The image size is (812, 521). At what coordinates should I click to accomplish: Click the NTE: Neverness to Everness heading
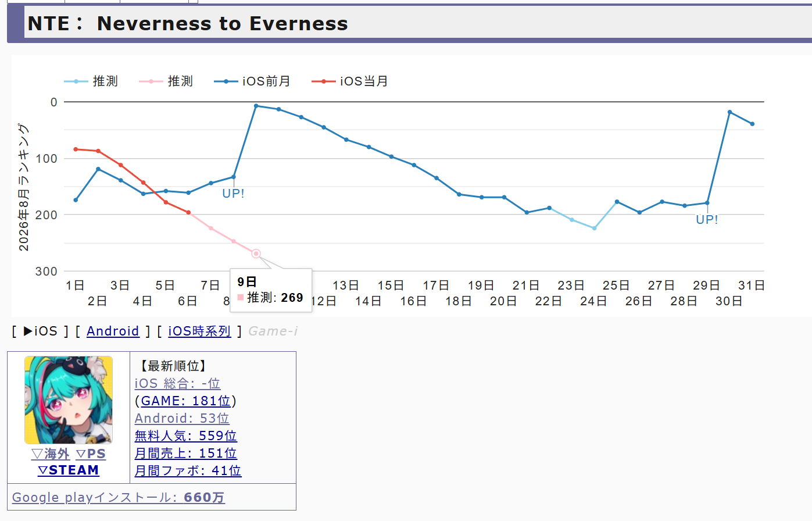pyautogui.click(x=188, y=23)
